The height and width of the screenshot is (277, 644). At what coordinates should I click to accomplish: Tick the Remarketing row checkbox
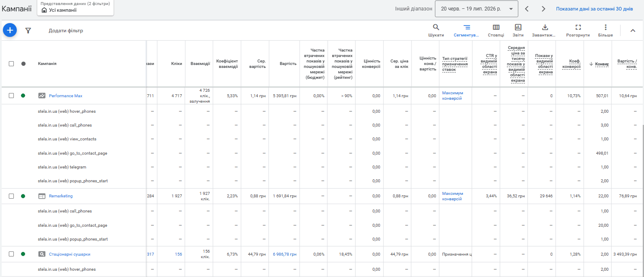pyautogui.click(x=11, y=196)
